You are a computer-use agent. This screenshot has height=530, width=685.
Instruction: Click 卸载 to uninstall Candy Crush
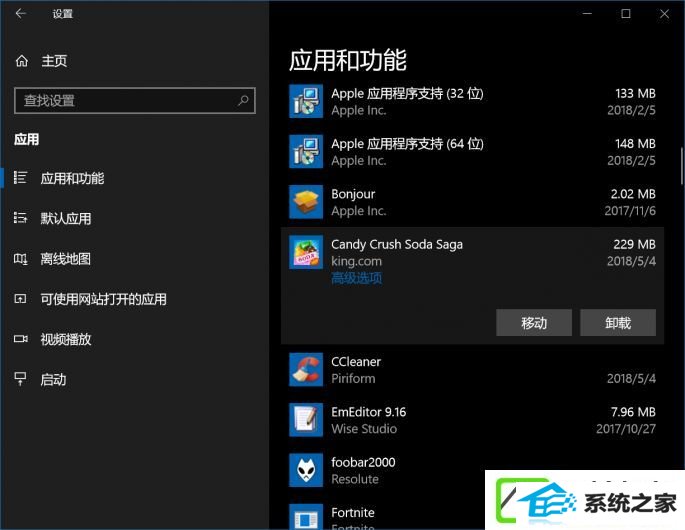(618, 322)
